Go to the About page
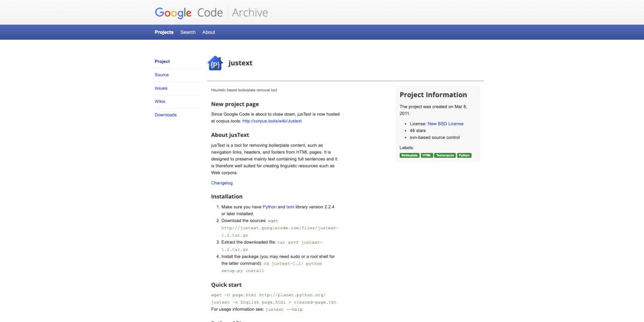 click(208, 32)
